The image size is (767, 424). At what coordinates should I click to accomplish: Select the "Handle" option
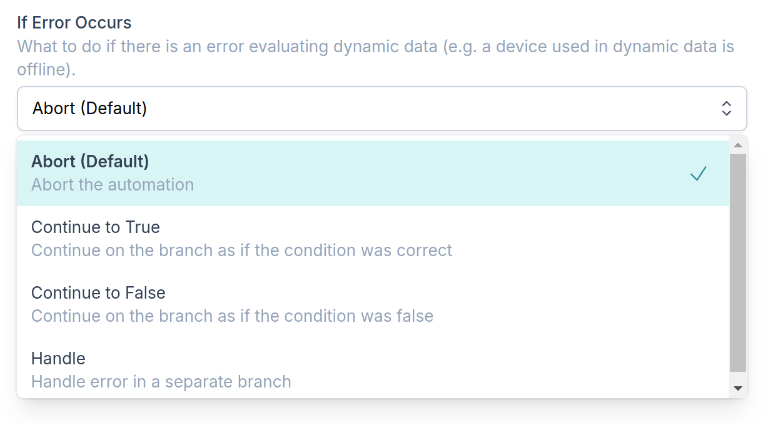pos(58,359)
